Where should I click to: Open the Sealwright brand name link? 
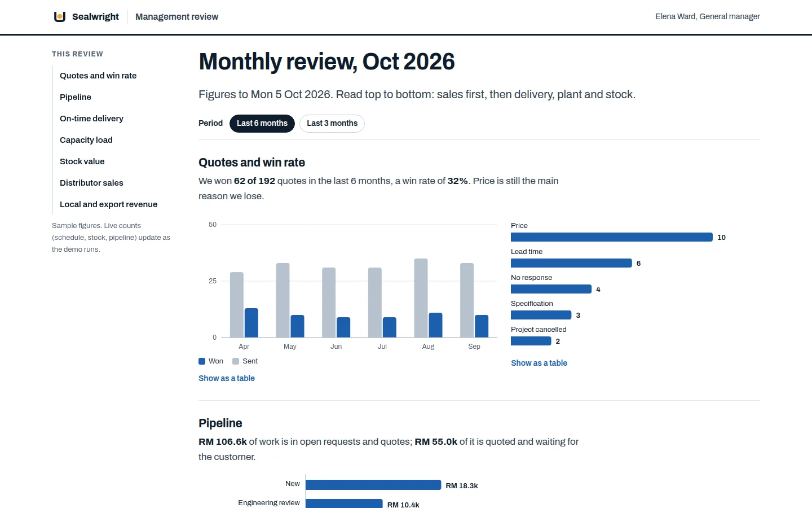tap(95, 16)
